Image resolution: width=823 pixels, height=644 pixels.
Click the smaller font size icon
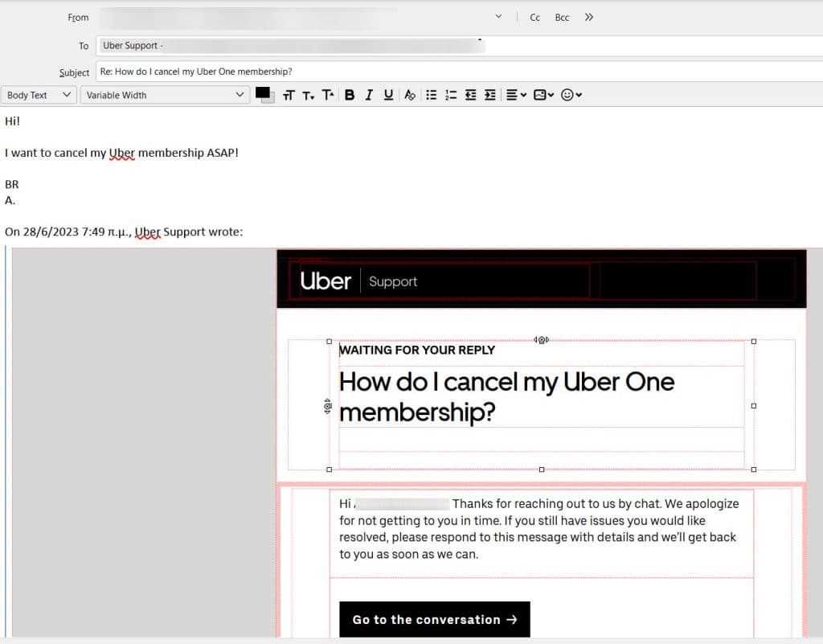click(308, 95)
